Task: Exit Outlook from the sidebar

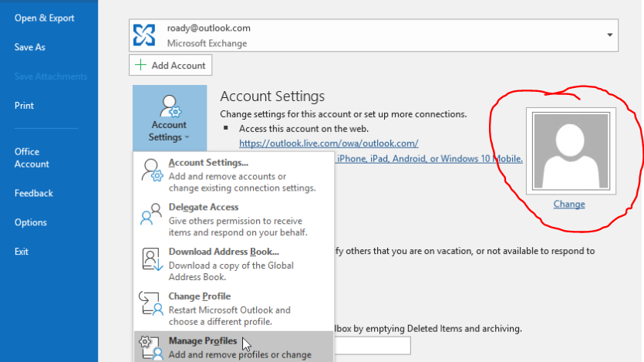Action: pyautogui.click(x=22, y=252)
